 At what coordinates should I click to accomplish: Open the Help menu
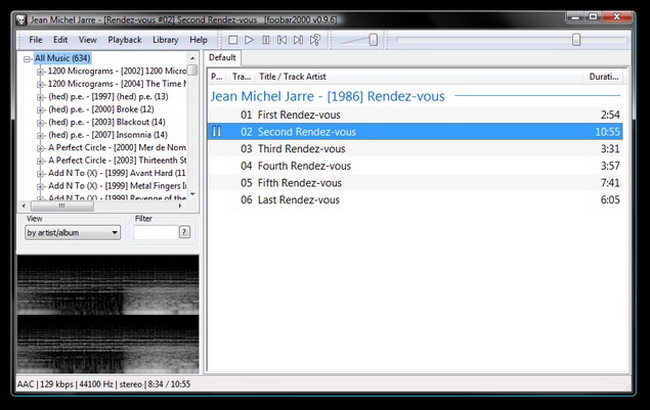point(198,40)
